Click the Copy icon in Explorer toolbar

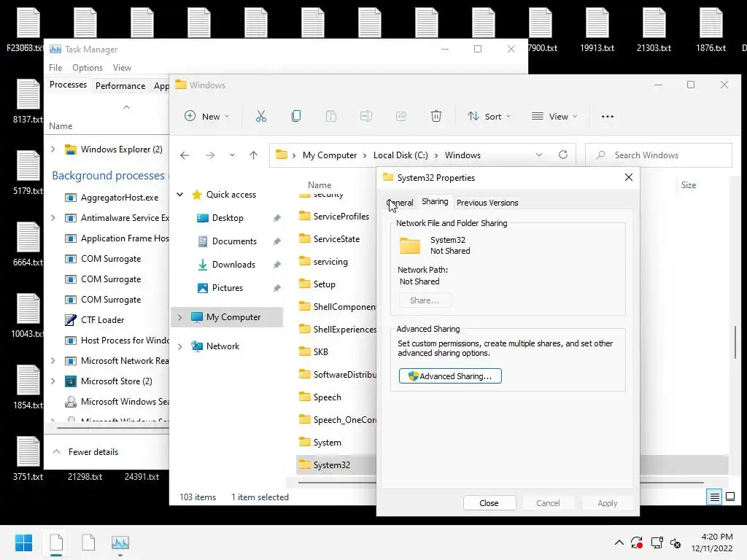296,116
